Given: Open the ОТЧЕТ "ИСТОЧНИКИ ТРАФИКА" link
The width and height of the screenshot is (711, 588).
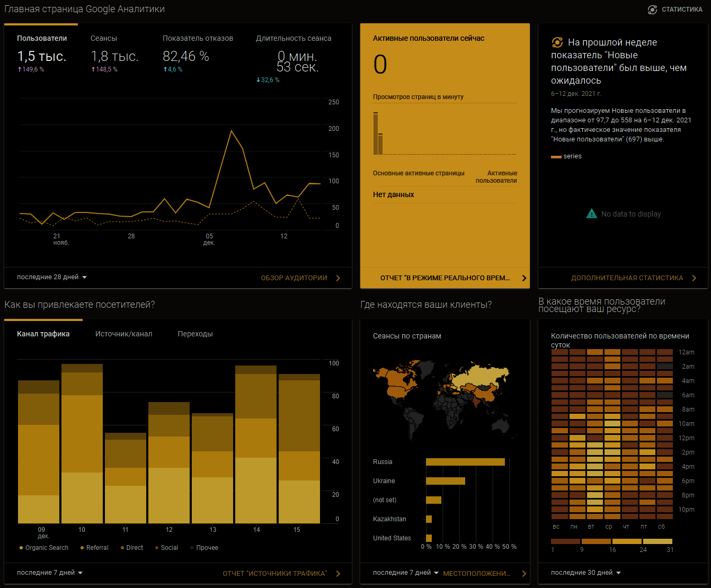Looking at the screenshot, I should coord(275,574).
